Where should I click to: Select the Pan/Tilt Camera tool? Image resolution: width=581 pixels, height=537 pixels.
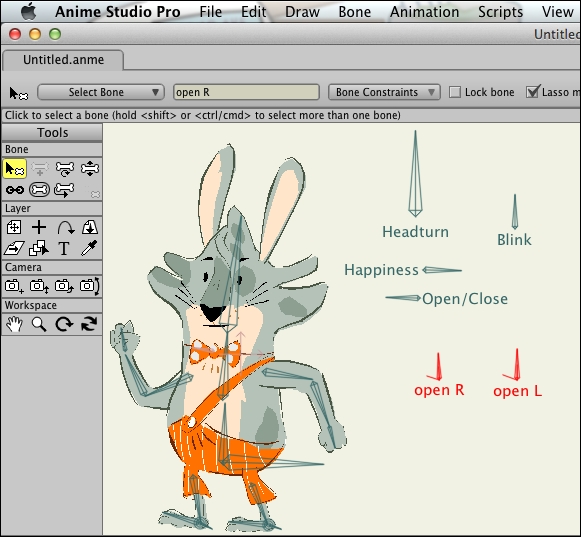point(90,286)
